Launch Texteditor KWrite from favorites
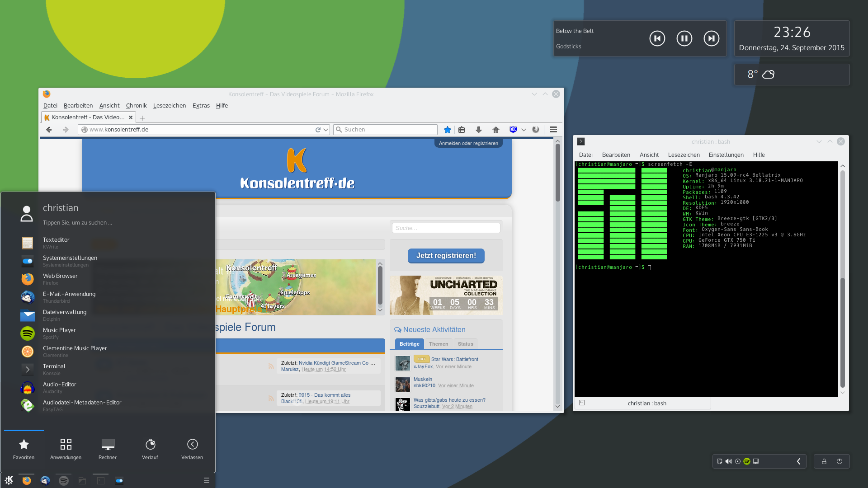868x488 pixels. click(x=108, y=243)
